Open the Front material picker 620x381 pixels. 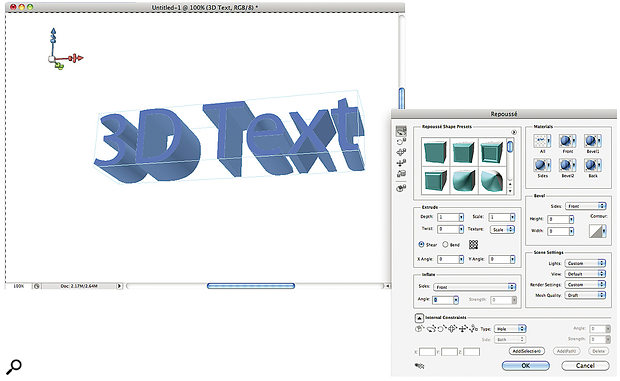[x=567, y=141]
